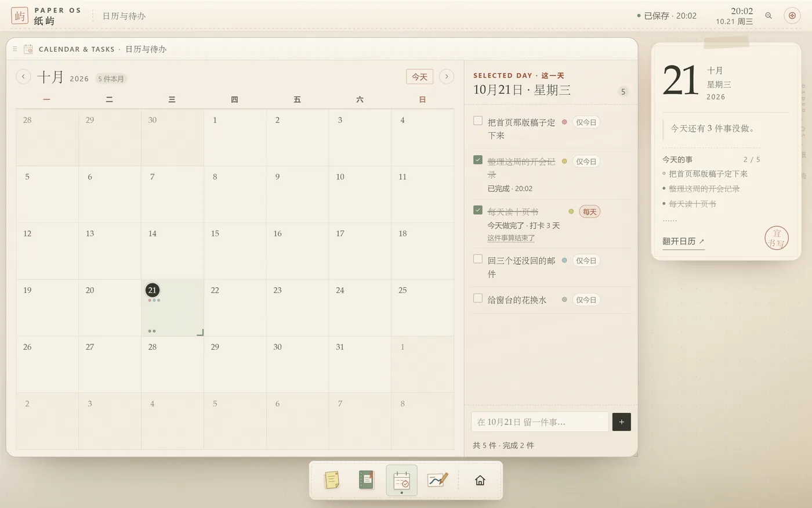The height and width of the screenshot is (508, 812).
Task: Open the notebook app in dock
Action: click(x=366, y=480)
